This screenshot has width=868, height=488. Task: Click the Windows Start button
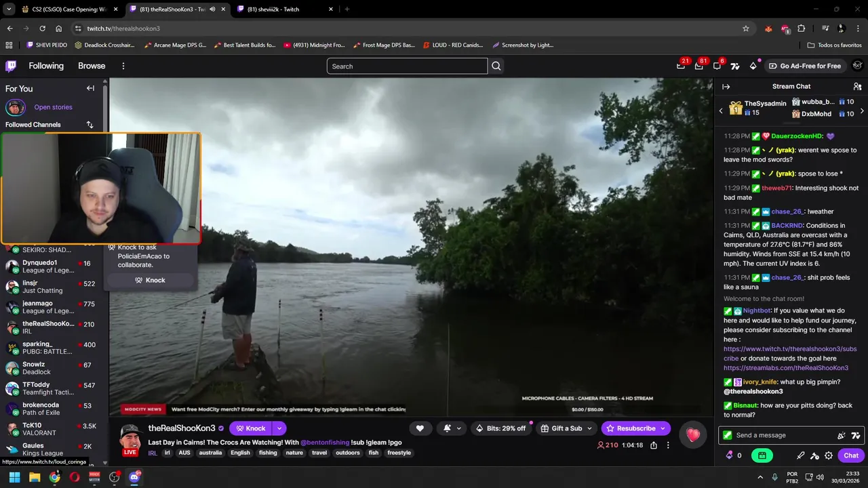point(14,477)
